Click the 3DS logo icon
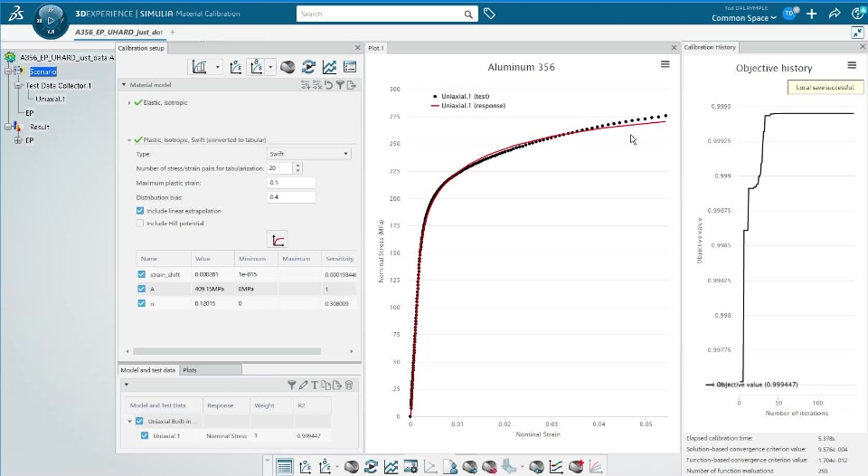868x476 pixels. click(15, 14)
